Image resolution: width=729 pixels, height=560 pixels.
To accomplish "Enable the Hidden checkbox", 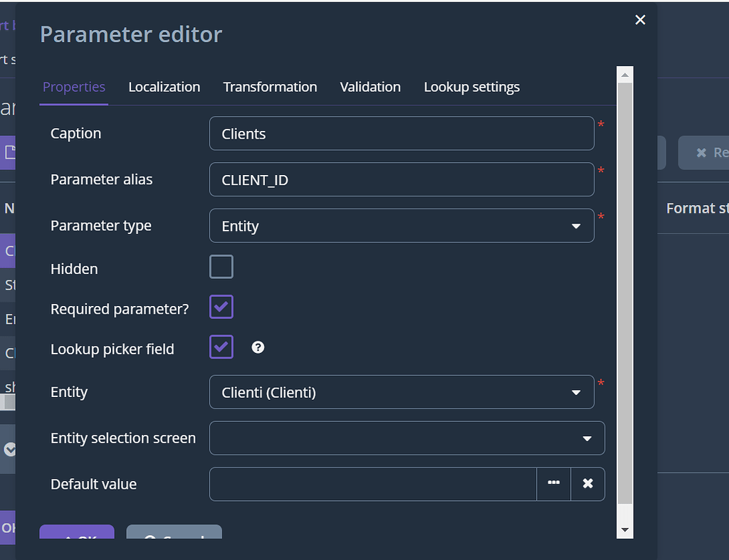I will click(x=221, y=266).
